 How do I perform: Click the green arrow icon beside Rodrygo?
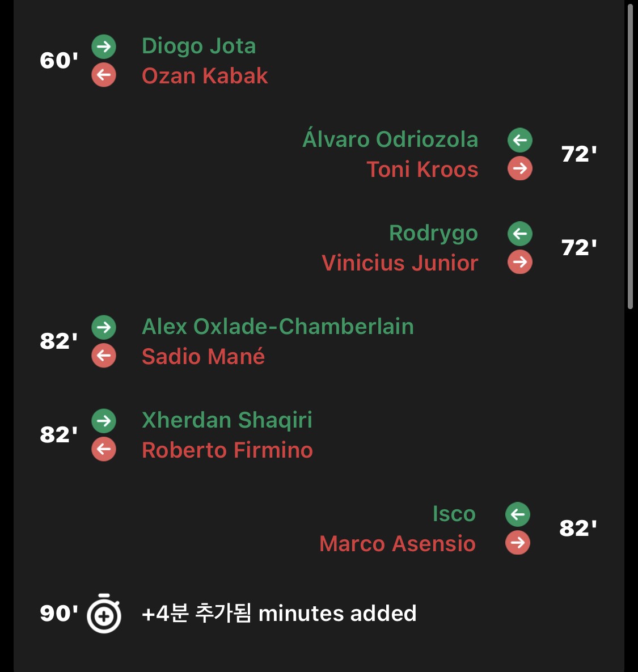tap(519, 234)
